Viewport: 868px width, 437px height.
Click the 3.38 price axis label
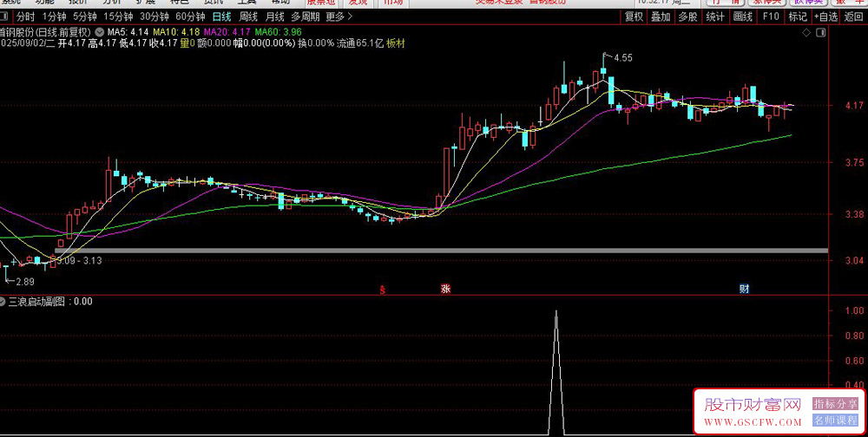pos(852,214)
